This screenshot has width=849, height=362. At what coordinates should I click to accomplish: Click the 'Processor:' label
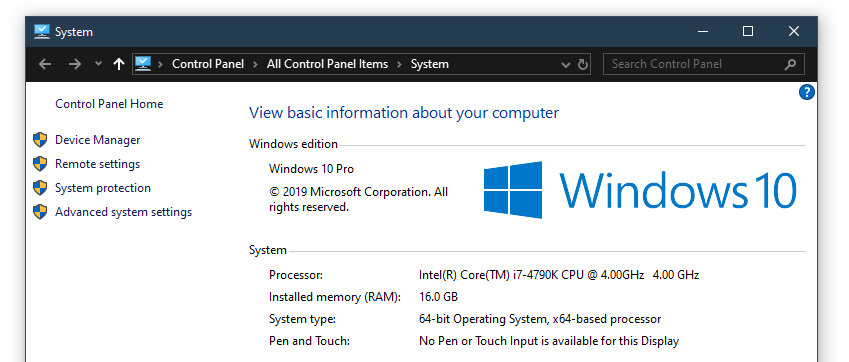(296, 275)
